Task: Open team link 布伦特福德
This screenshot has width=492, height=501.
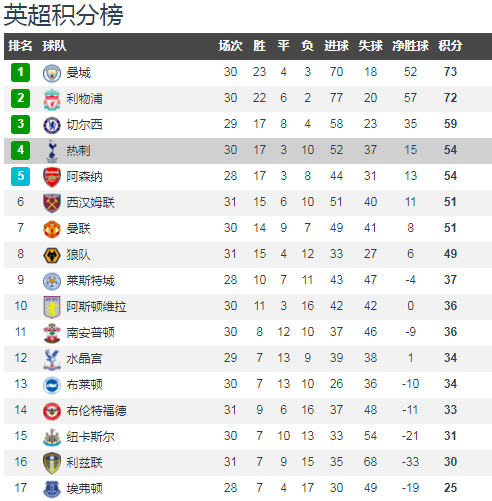Action: [x=96, y=411]
